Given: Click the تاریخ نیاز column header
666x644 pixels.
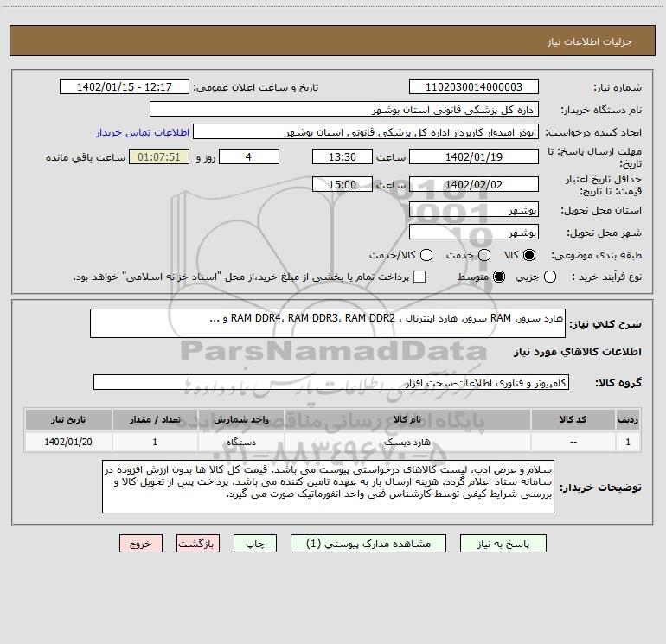Looking at the screenshot, I should coord(68,419).
